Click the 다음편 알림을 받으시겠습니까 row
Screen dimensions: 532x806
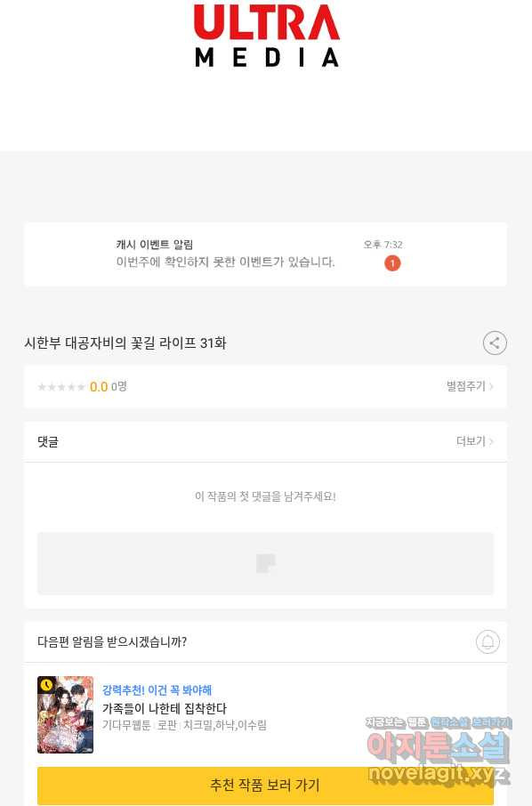[x=265, y=641]
